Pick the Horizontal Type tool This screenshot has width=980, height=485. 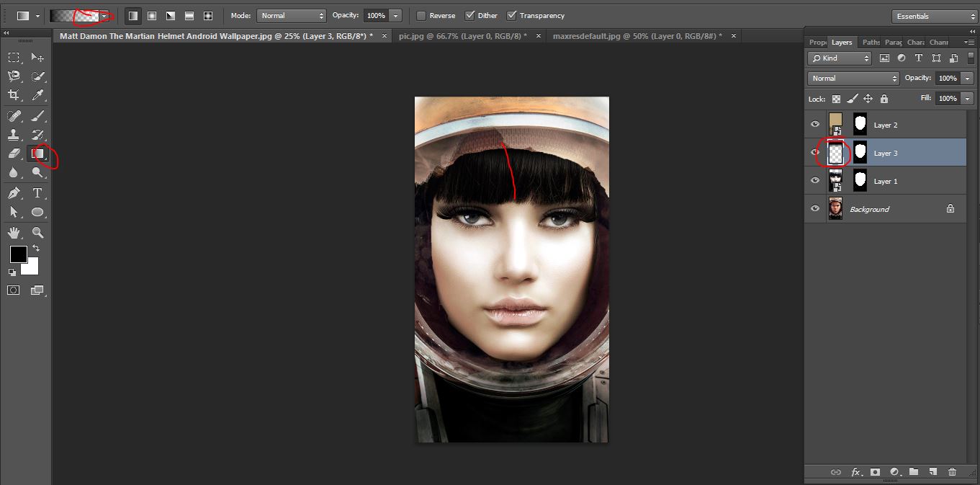click(37, 192)
